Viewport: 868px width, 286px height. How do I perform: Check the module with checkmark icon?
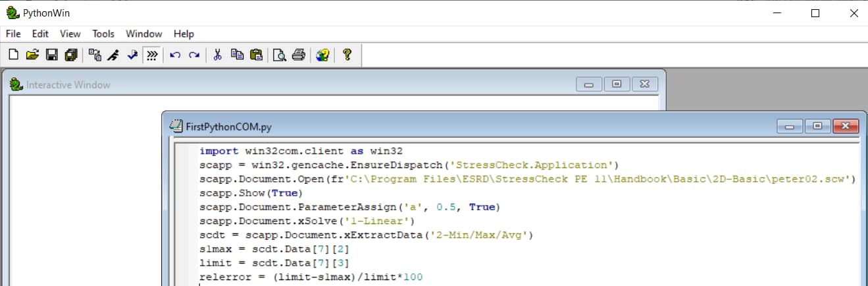(x=132, y=55)
